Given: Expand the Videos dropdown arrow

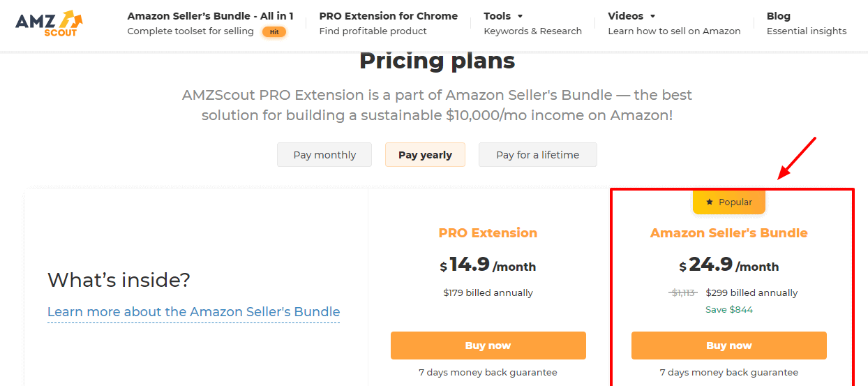Looking at the screenshot, I should tap(652, 16).
